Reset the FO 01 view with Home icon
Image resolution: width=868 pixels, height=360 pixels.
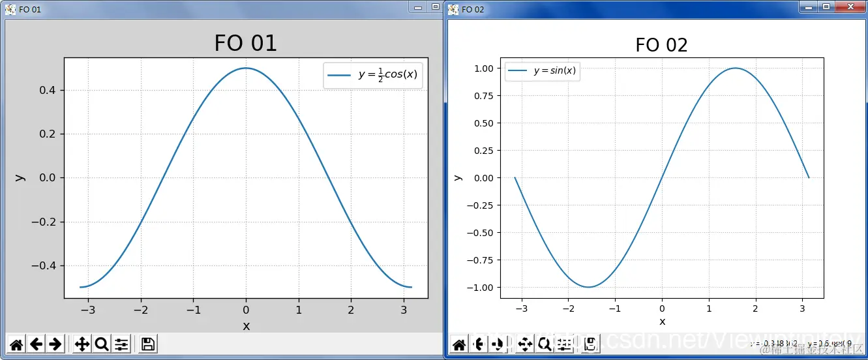16,344
